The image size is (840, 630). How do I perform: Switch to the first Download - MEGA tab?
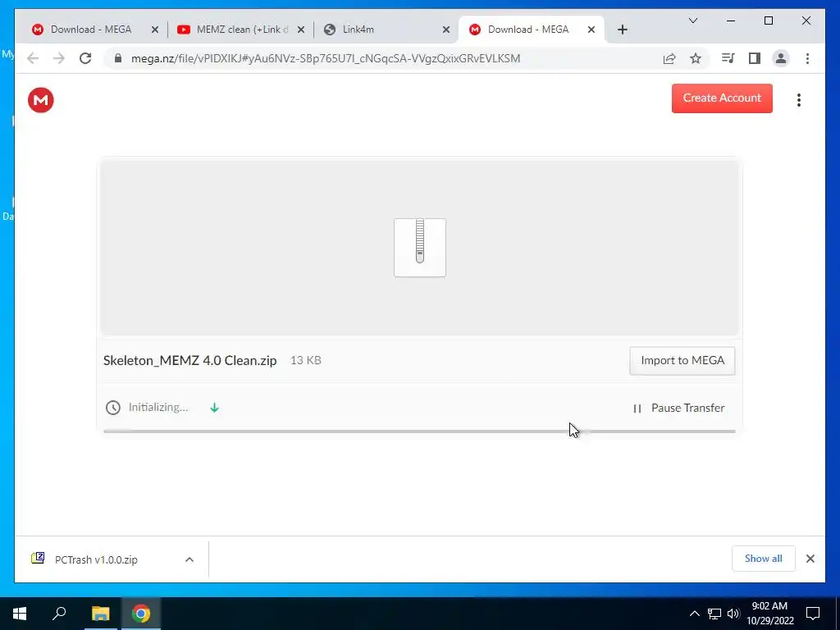pyautogui.click(x=91, y=30)
